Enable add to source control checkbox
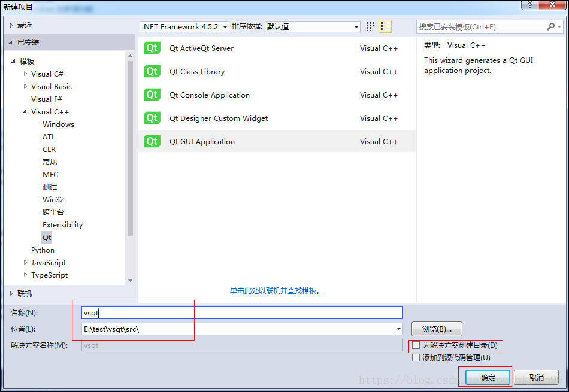The height and width of the screenshot is (392, 569). [x=416, y=358]
